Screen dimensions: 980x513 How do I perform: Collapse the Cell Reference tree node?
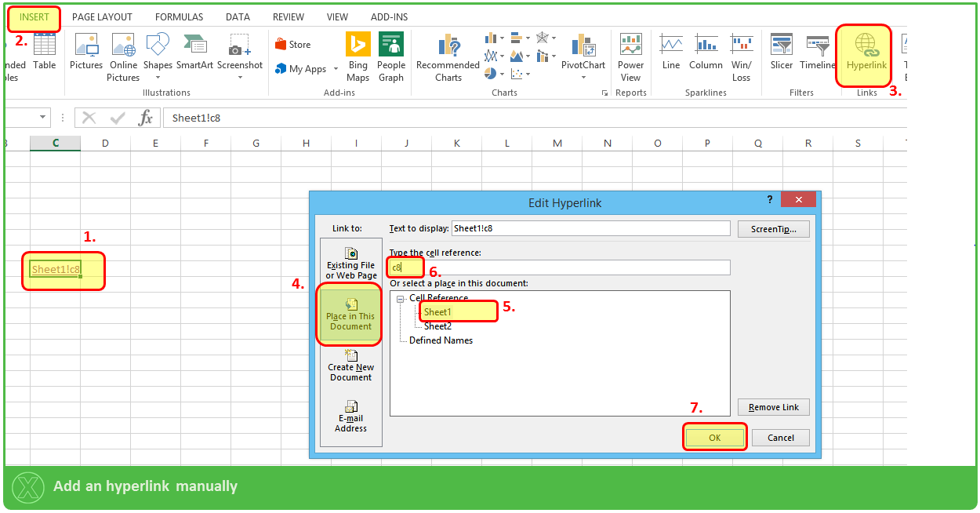(x=400, y=299)
